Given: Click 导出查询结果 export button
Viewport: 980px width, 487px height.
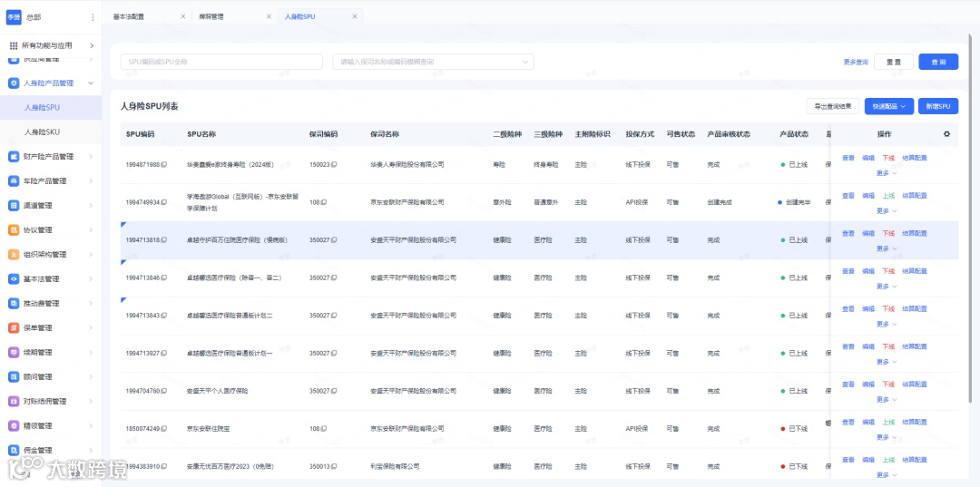Looking at the screenshot, I should 833,106.
